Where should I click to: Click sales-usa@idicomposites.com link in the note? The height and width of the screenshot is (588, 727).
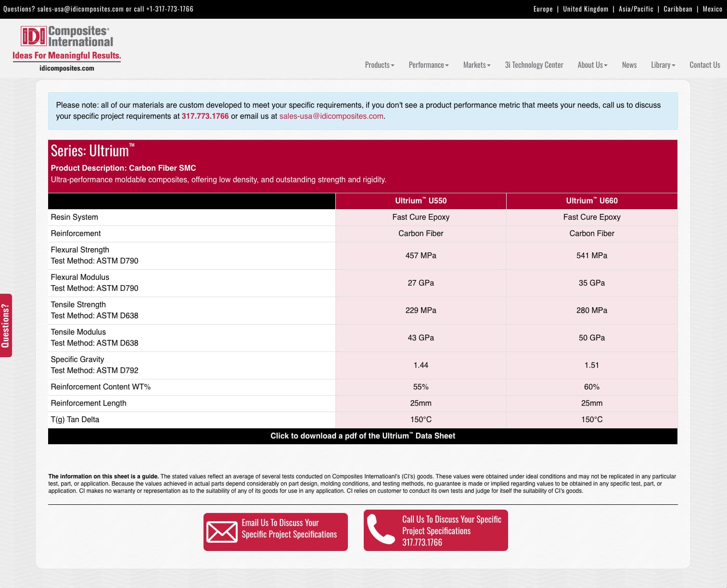tap(332, 116)
